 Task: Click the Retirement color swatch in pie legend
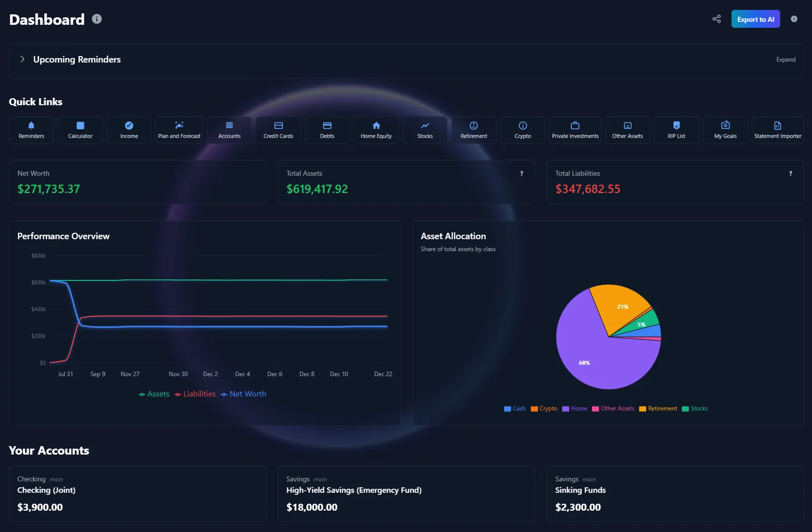coord(642,409)
